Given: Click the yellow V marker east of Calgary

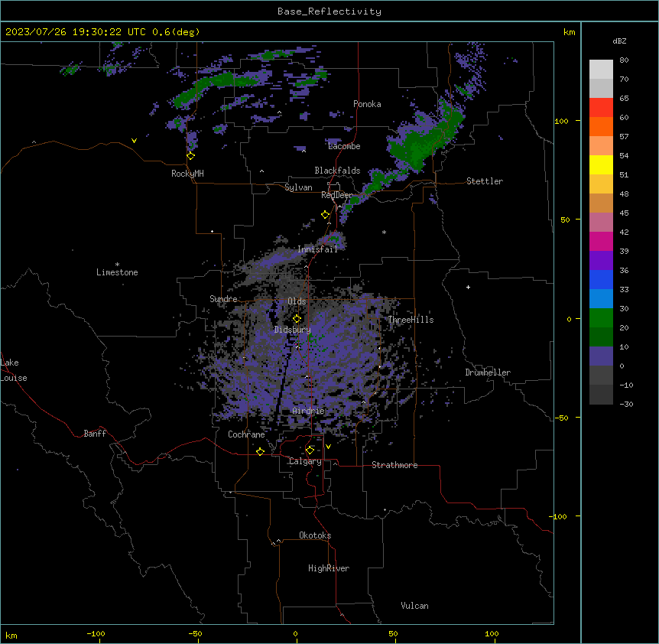Looking at the screenshot, I should pos(328,447).
